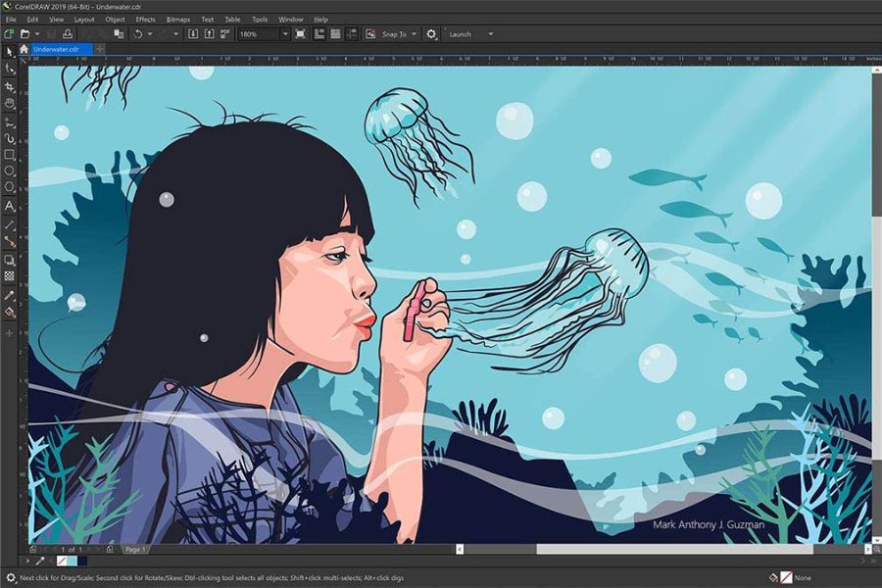
Task: Open the zoom level dropdown
Action: (x=285, y=34)
